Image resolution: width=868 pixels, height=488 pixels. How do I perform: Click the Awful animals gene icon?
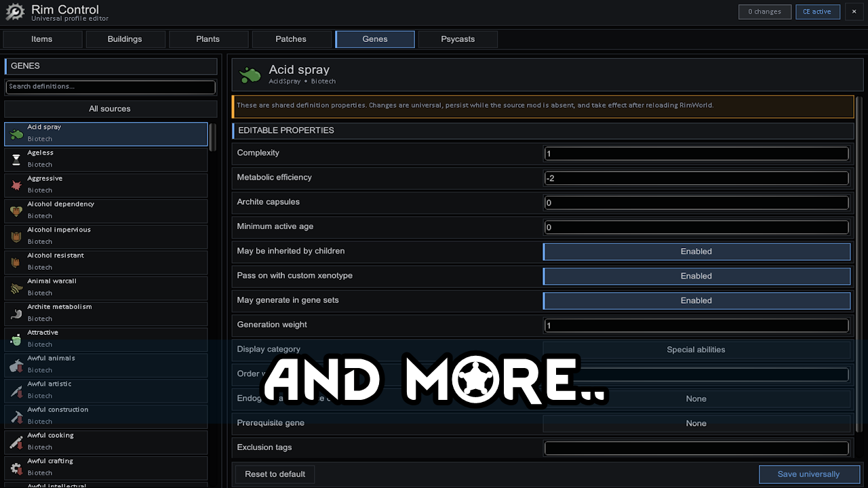click(16, 365)
